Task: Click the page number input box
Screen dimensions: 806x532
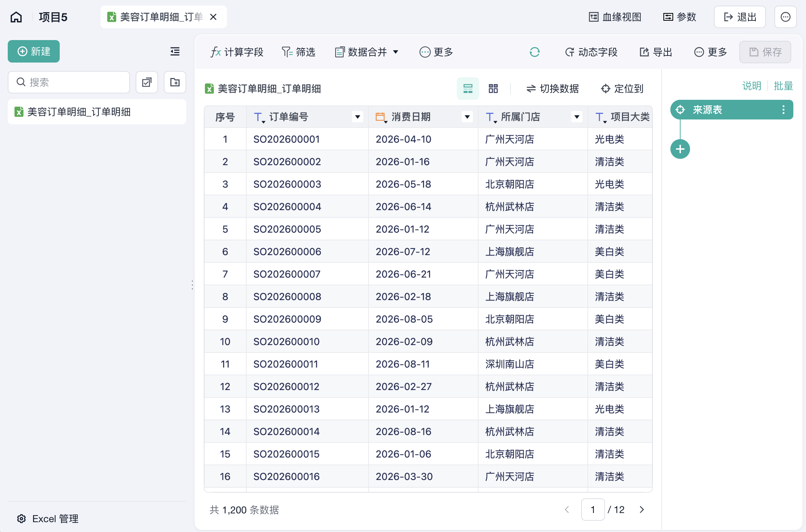Action: [x=593, y=510]
